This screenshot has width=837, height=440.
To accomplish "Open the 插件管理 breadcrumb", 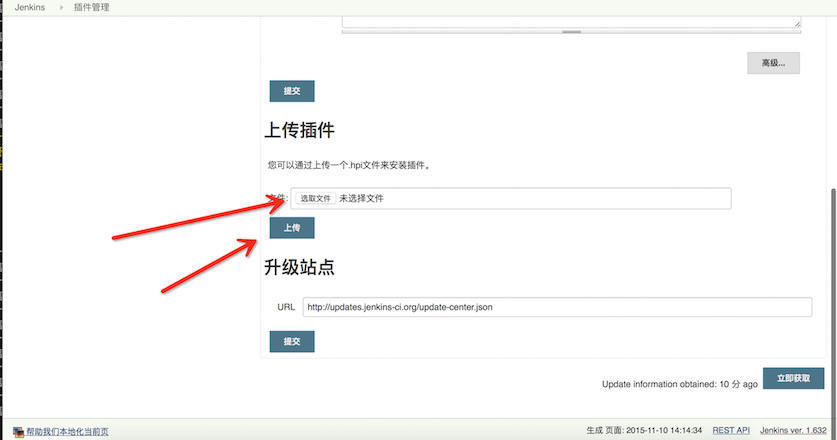I will tap(91, 7).
